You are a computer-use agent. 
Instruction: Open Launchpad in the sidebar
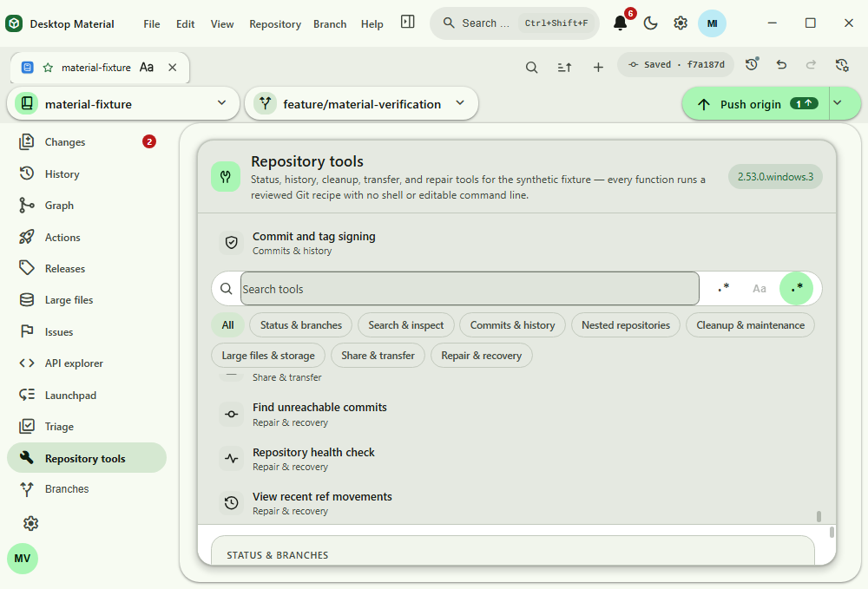pyautogui.click(x=87, y=395)
